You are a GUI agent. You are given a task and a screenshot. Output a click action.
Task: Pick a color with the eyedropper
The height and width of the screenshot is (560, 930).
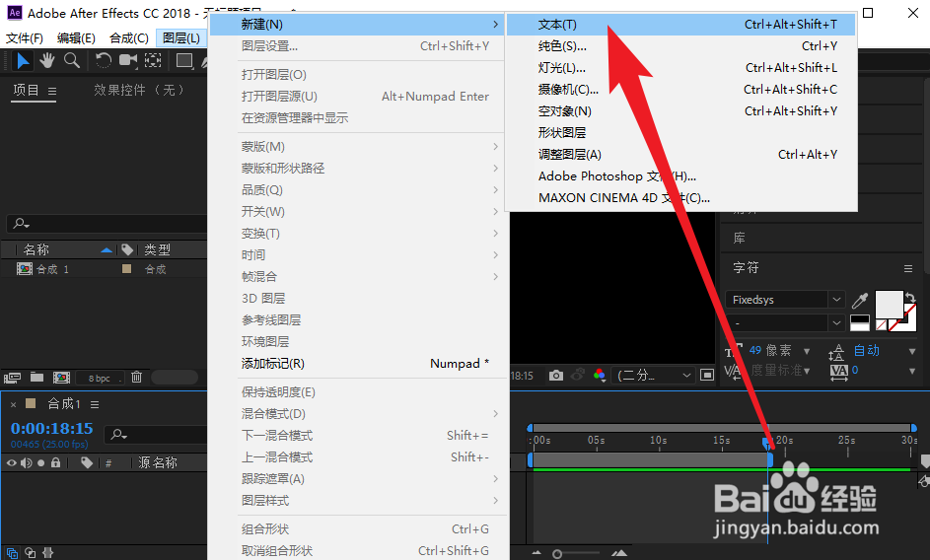point(859,300)
